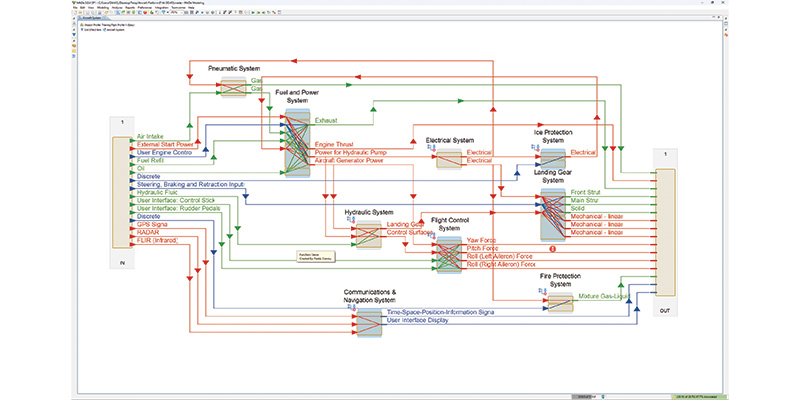The image size is (800, 400).
Task: Click the Function Sense note box
Action: click(x=316, y=256)
